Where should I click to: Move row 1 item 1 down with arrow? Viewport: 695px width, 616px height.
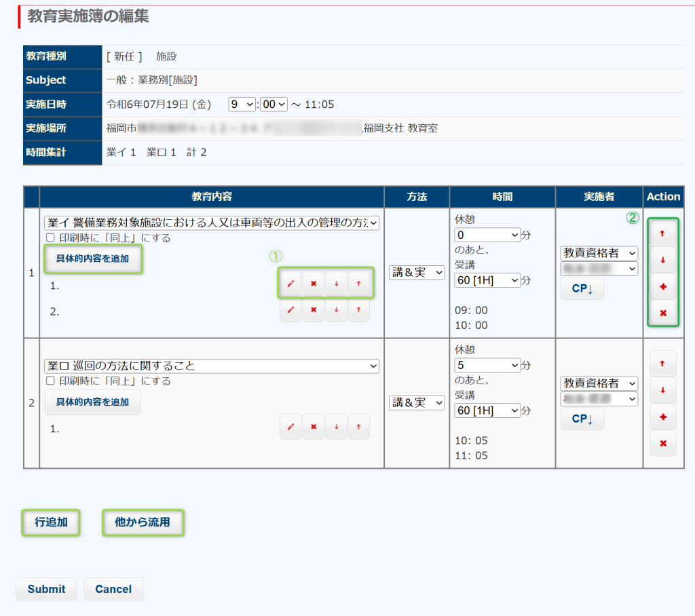[x=336, y=284]
